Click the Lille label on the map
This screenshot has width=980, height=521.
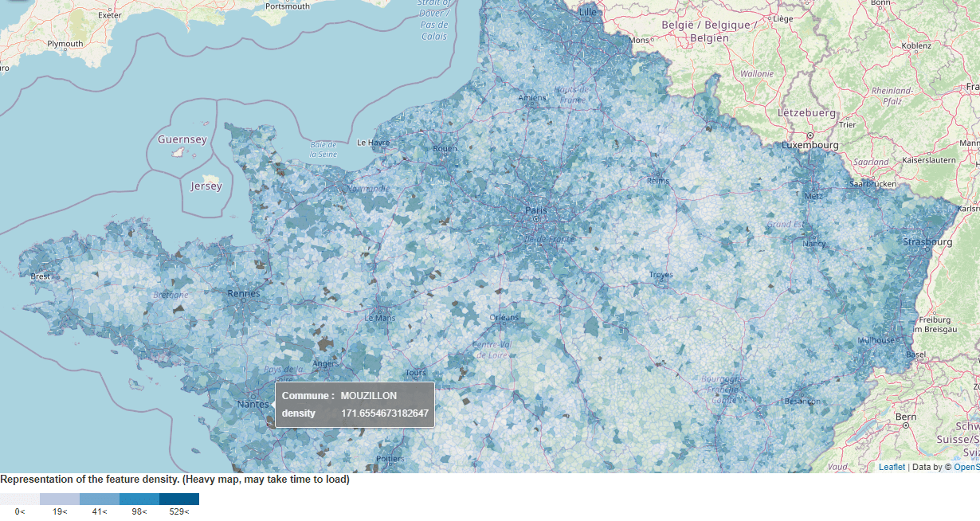tap(587, 12)
